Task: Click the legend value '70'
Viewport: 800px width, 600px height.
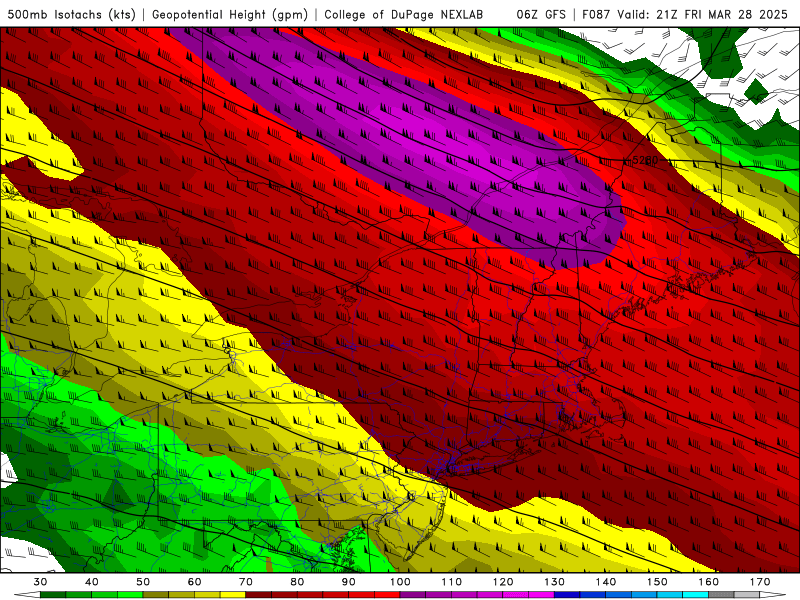Action: (246, 582)
